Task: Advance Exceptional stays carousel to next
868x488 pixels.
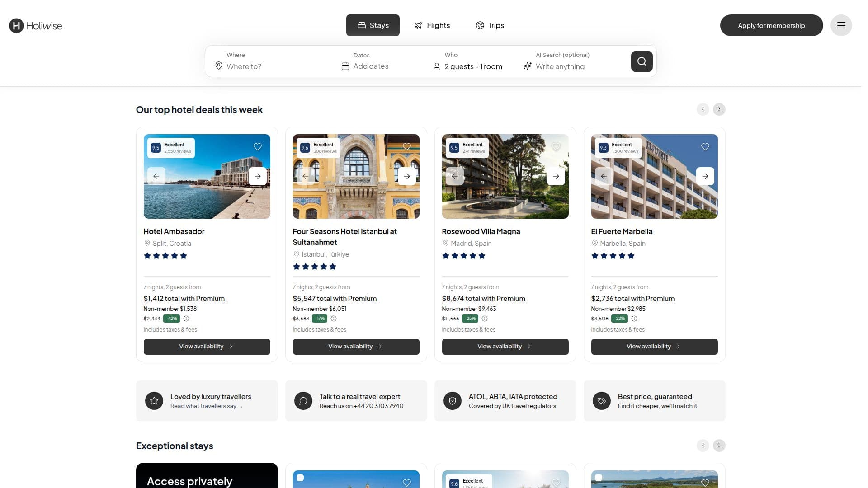Action: (719, 446)
